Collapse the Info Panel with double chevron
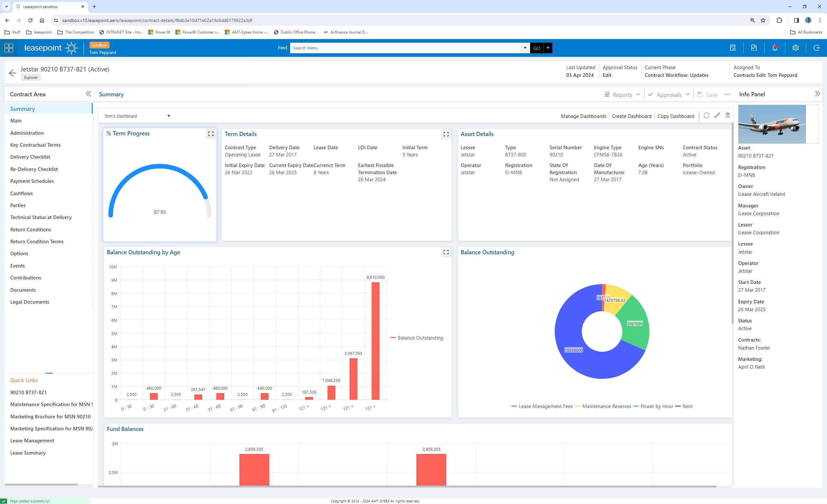 pos(817,94)
